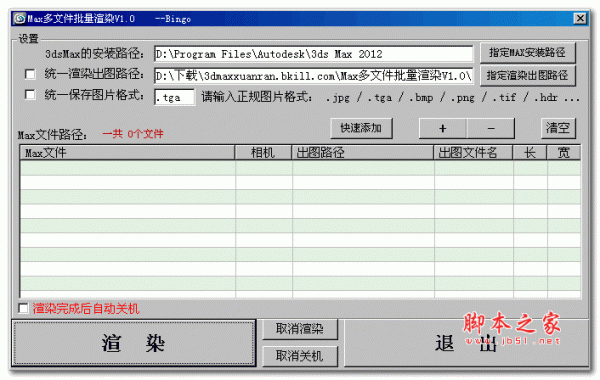Viewport: 600px width, 380px height.
Task: Enable 统一渲染出图路径 checkbox
Action: click(30, 74)
